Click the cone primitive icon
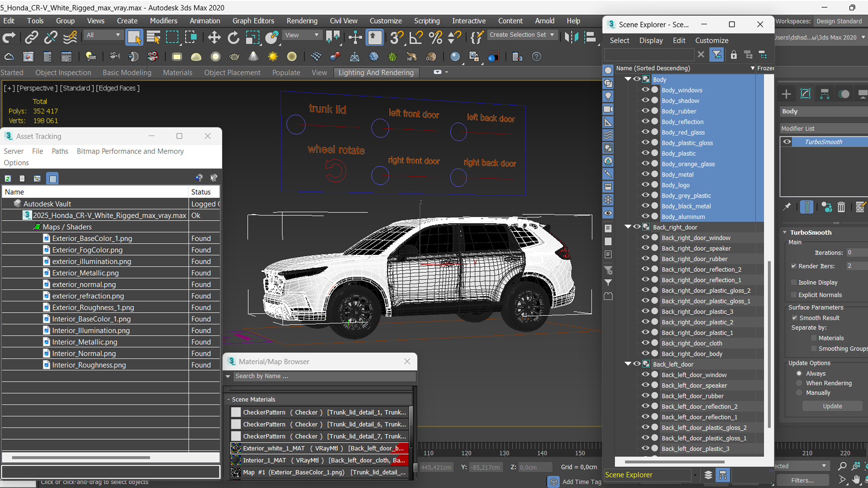This screenshot has height=488, width=868. tap(254, 56)
